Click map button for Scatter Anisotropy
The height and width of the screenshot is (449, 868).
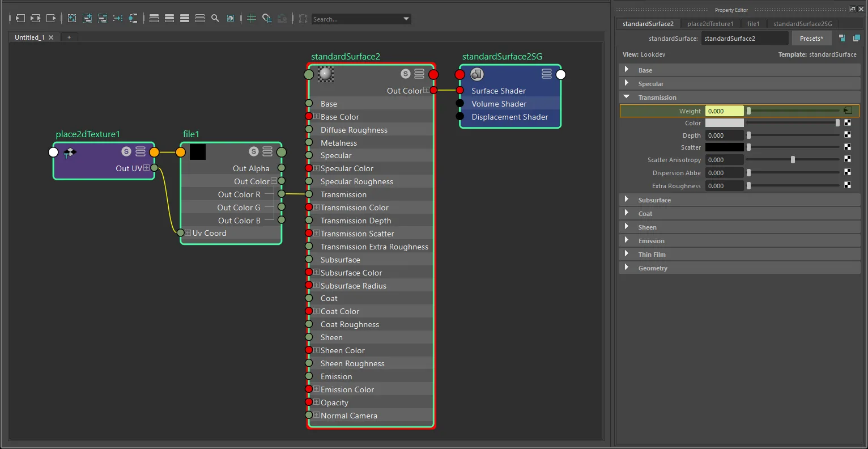point(848,159)
